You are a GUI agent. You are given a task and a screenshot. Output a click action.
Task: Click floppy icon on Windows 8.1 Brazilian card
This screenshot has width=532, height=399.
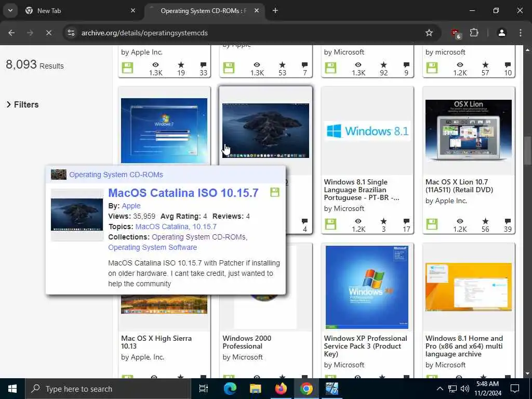330,224
